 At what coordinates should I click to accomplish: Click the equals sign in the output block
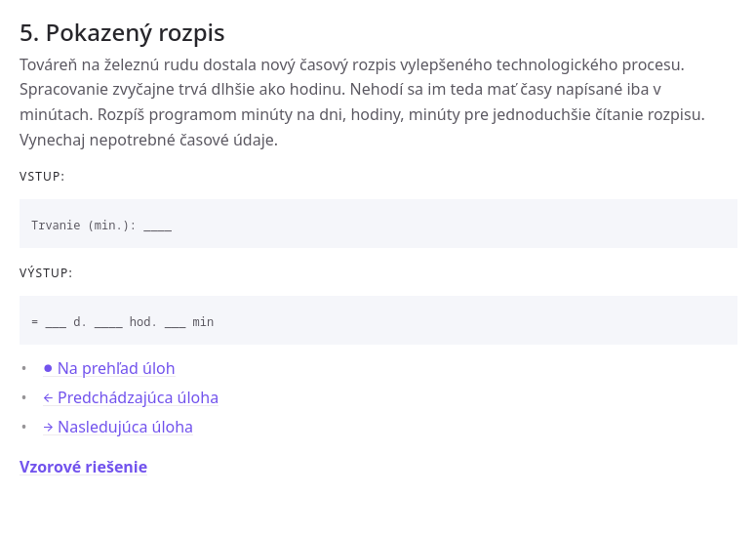click(x=34, y=321)
